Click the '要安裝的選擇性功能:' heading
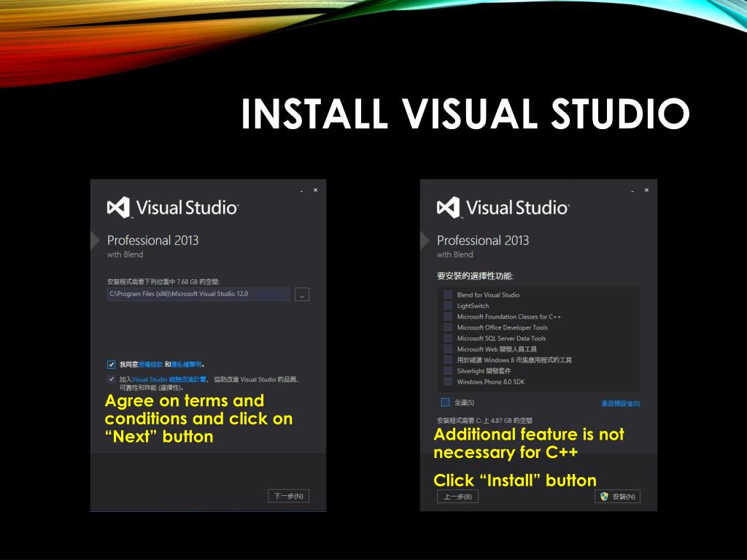 (476, 276)
